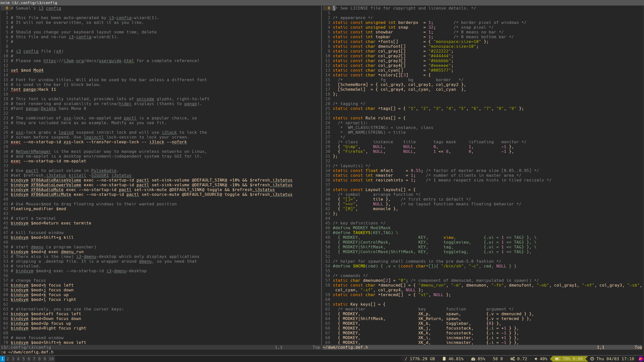Image resolution: width=644 pixels, height=362 pixels.
Task: Click the i3wm.org userguide URL in comment
Action: pyautogui.click(x=89, y=61)
